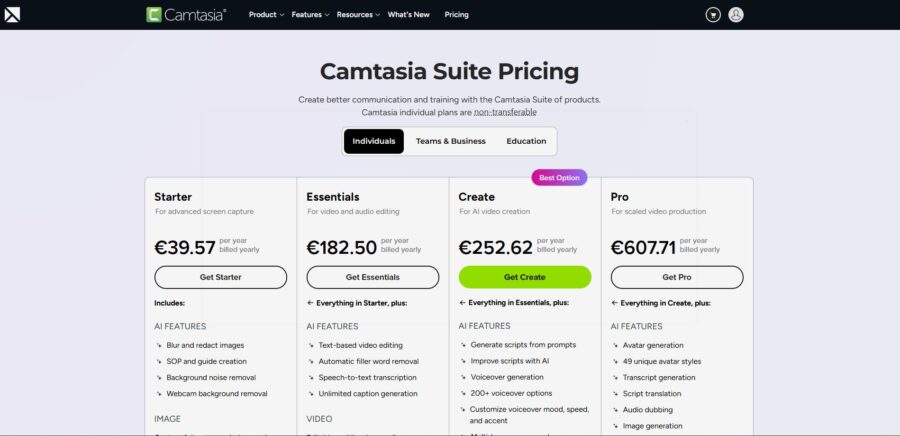Click the Essentials plan heading

pos(333,197)
